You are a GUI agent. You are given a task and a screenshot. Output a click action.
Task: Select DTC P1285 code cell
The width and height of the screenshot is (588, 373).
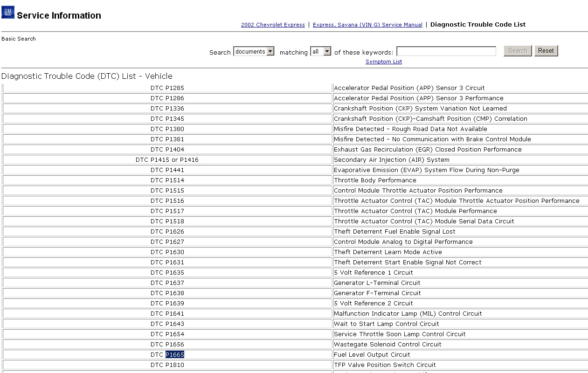pos(167,88)
